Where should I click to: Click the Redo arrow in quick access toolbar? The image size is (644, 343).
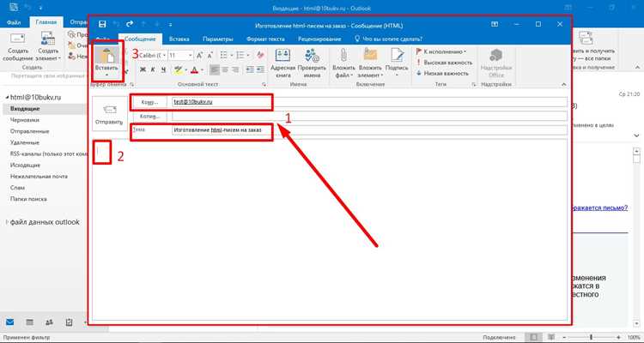tap(130, 25)
